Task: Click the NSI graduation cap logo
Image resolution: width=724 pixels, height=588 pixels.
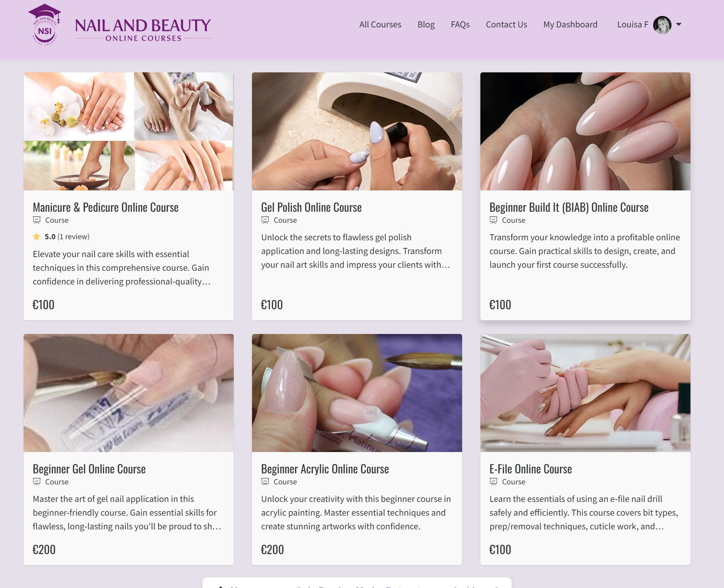Action: pos(45,25)
